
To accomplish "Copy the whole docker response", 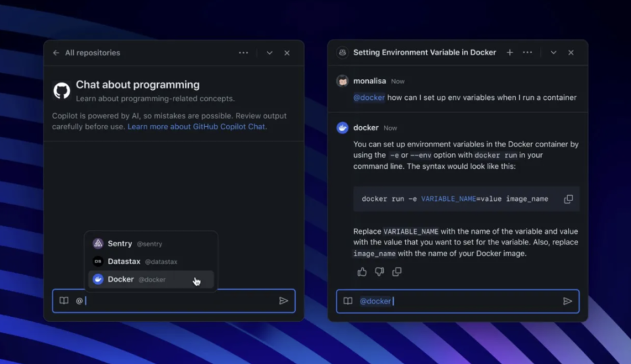I will coord(397,272).
